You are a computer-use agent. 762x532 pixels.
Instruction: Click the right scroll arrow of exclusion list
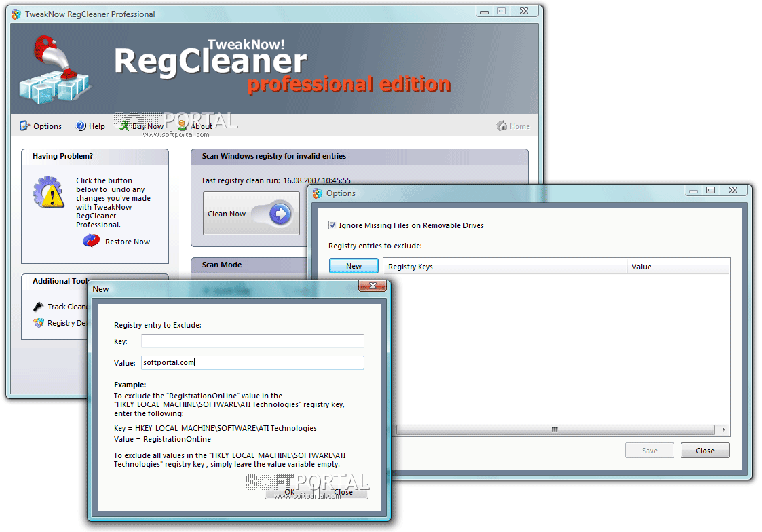click(x=723, y=430)
